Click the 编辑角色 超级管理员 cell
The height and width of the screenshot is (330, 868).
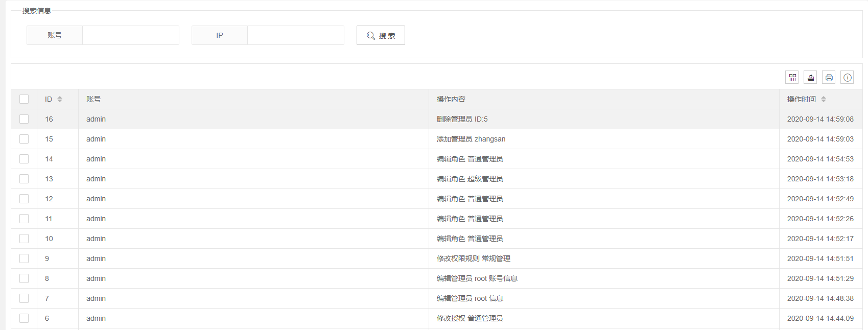pyautogui.click(x=604, y=179)
